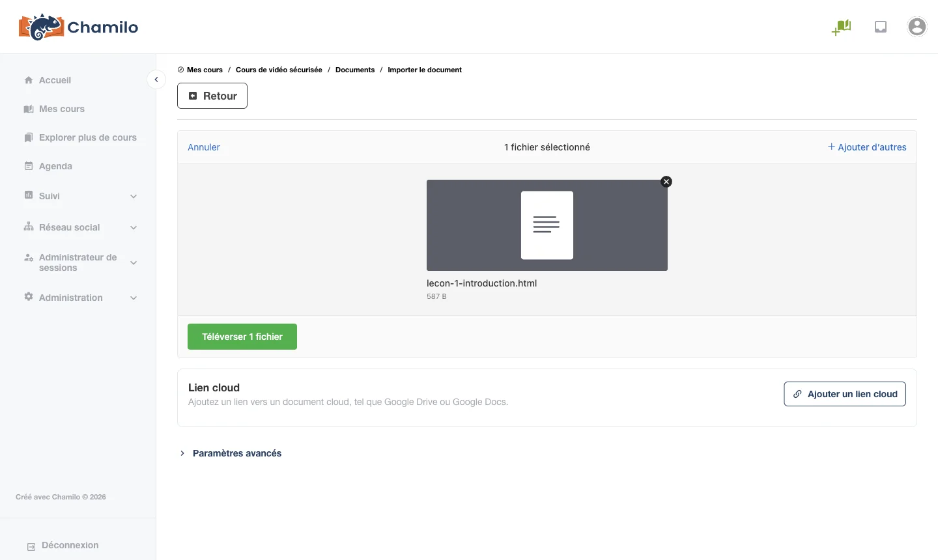Click Téléverser 1 fichier button
Image resolution: width=938 pixels, height=560 pixels.
[242, 337]
